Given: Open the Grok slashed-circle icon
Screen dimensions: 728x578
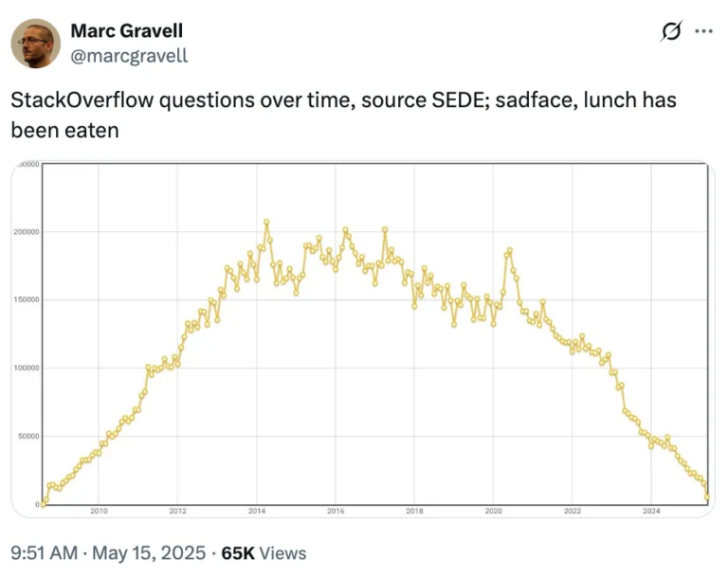Looking at the screenshot, I should [x=670, y=32].
